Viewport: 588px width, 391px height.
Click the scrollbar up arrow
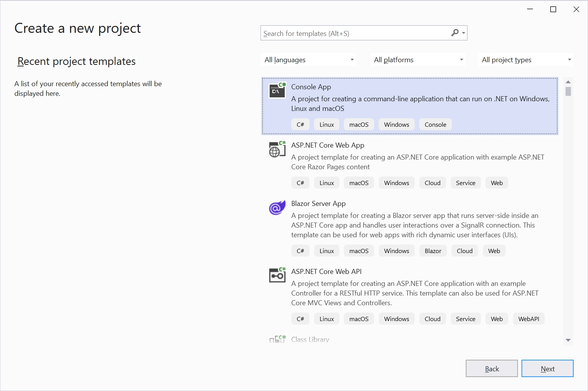tap(568, 82)
